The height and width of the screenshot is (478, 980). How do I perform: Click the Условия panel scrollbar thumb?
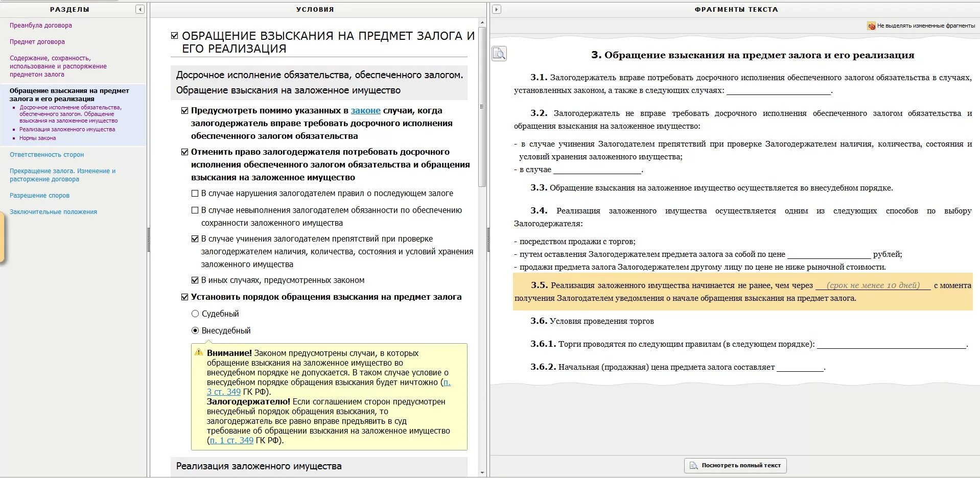pos(482,107)
